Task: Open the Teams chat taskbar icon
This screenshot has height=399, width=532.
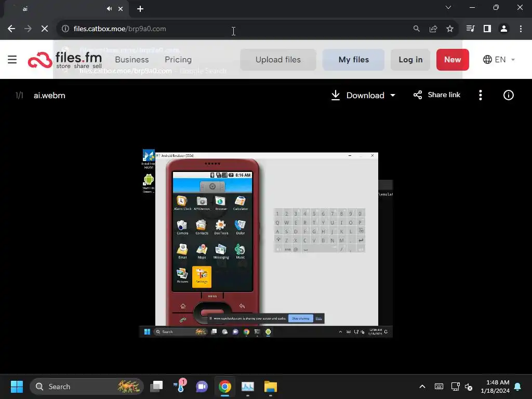Action: (202, 387)
